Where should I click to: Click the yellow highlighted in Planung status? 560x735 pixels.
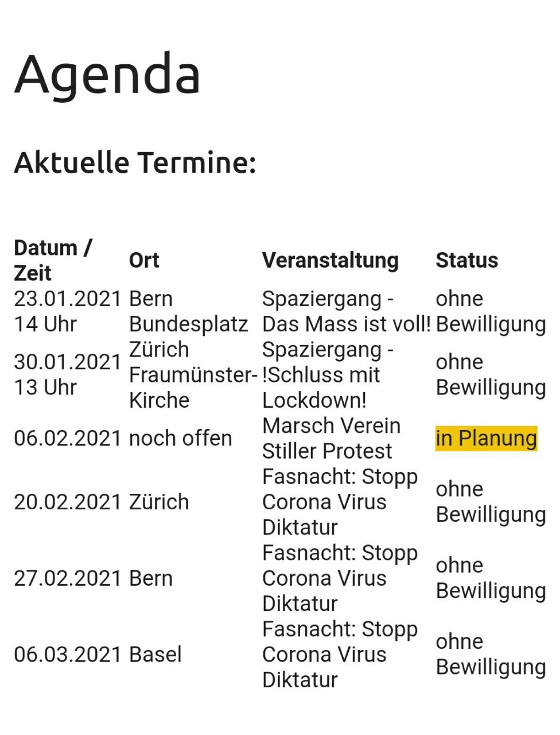click(x=486, y=438)
